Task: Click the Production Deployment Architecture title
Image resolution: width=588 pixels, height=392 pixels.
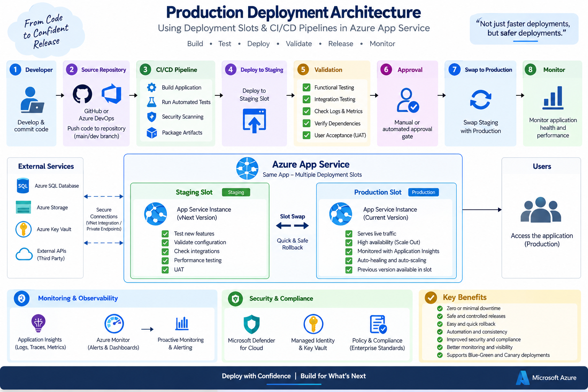Action: tap(293, 13)
